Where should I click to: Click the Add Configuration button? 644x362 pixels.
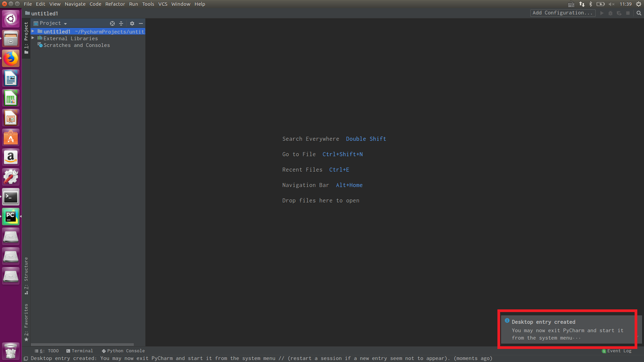(x=562, y=13)
